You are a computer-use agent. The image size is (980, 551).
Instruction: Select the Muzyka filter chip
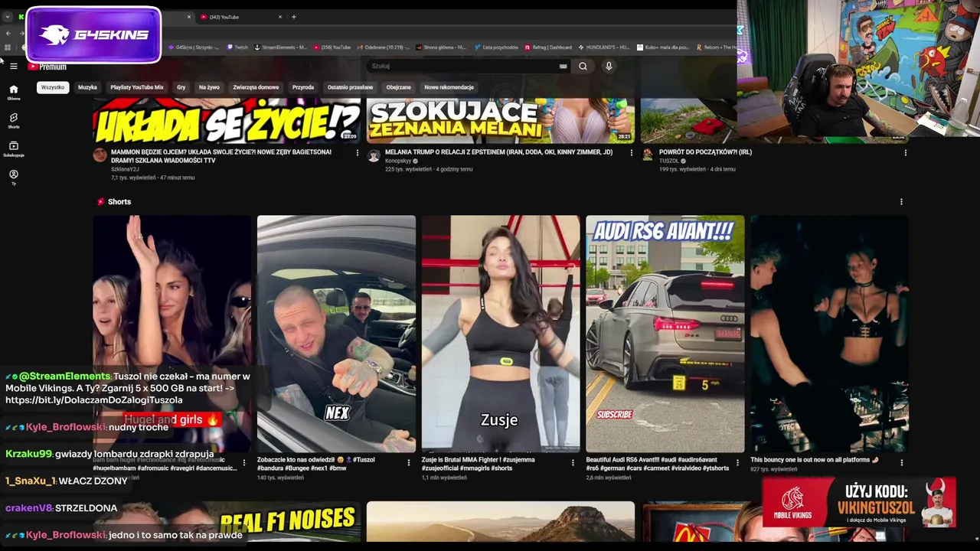click(87, 87)
